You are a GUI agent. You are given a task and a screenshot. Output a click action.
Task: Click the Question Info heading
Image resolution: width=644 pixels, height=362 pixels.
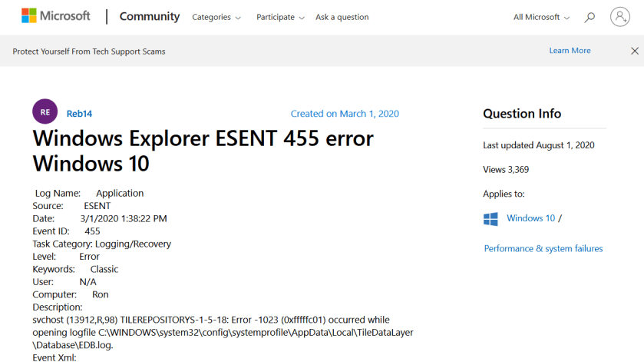coord(522,114)
